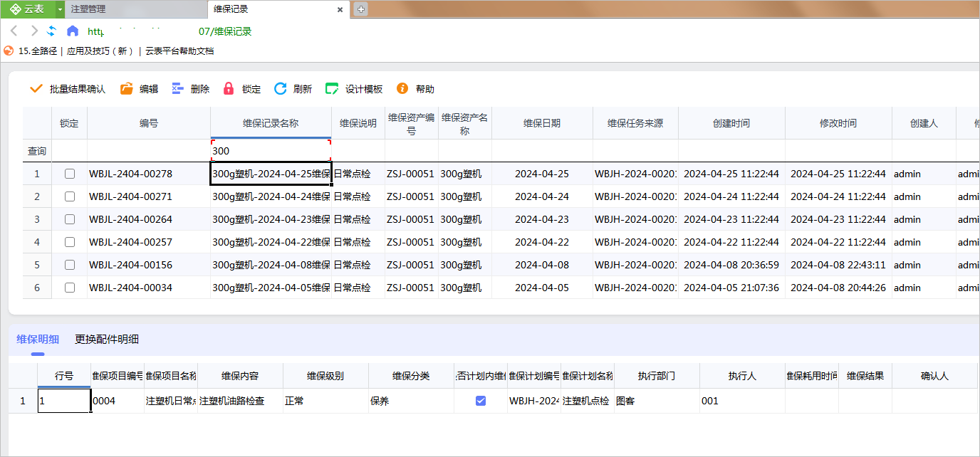
Task: Click the 修改时间 column header
Action: [x=838, y=123]
